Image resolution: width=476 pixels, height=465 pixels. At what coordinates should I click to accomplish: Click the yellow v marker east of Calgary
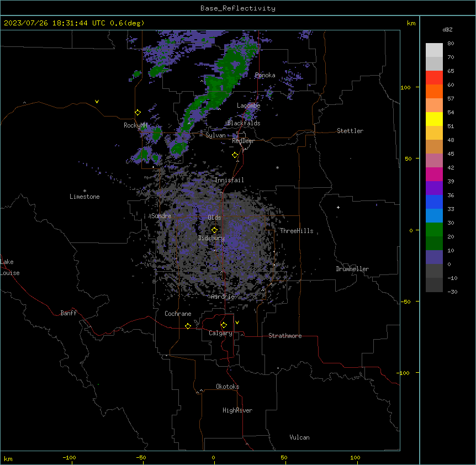coord(237,323)
